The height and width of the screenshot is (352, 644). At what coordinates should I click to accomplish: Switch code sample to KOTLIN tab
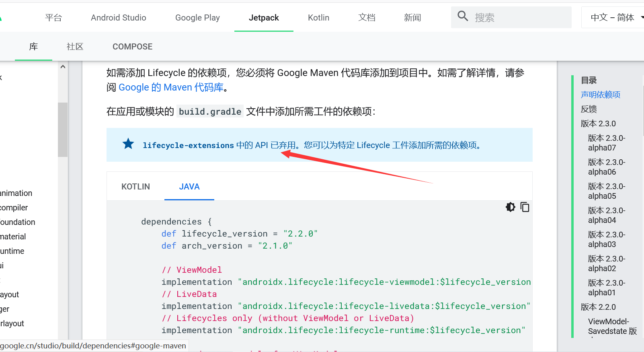click(135, 187)
